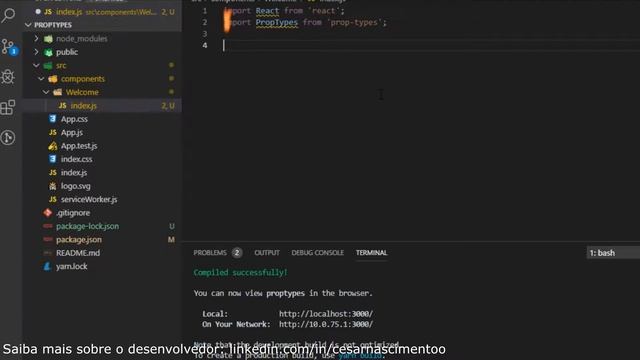
Task: Expand the node_modules folder
Action: coord(36,38)
